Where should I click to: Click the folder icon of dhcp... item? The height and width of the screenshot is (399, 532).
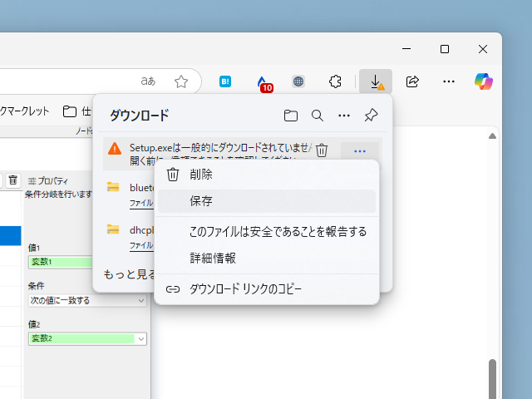pyautogui.click(x=113, y=229)
